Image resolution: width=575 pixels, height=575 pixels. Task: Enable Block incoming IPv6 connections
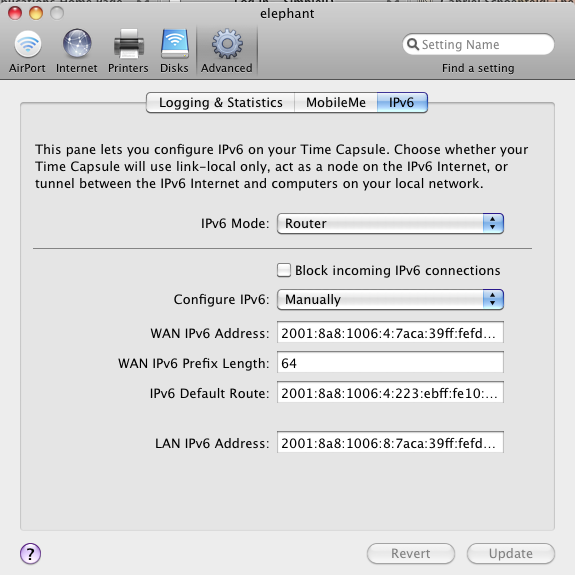[x=284, y=270]
